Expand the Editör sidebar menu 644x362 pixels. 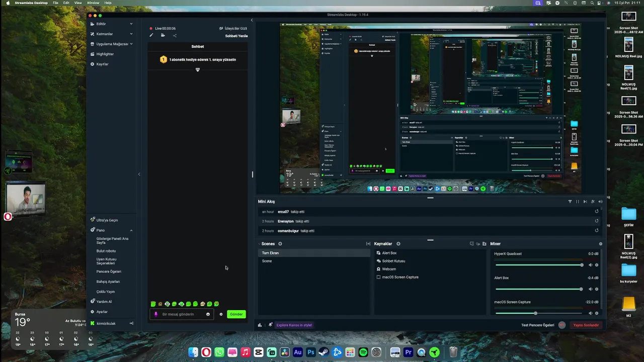coord(131,24)
